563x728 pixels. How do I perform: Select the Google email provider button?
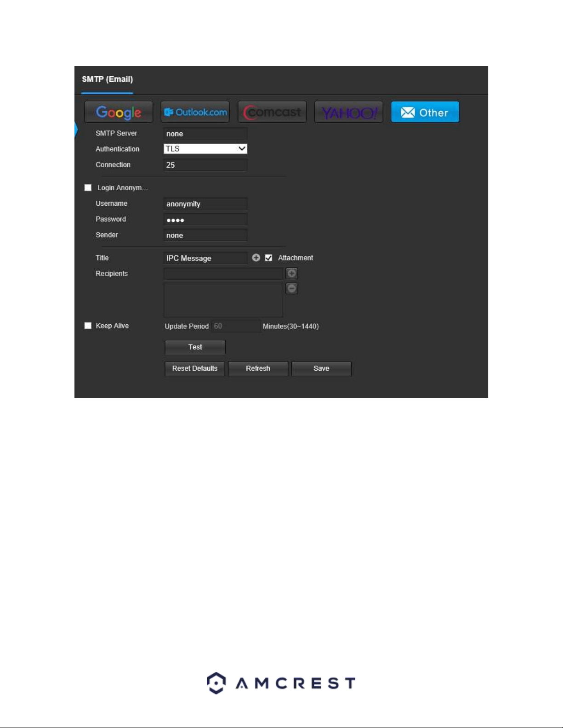point(119,112)
